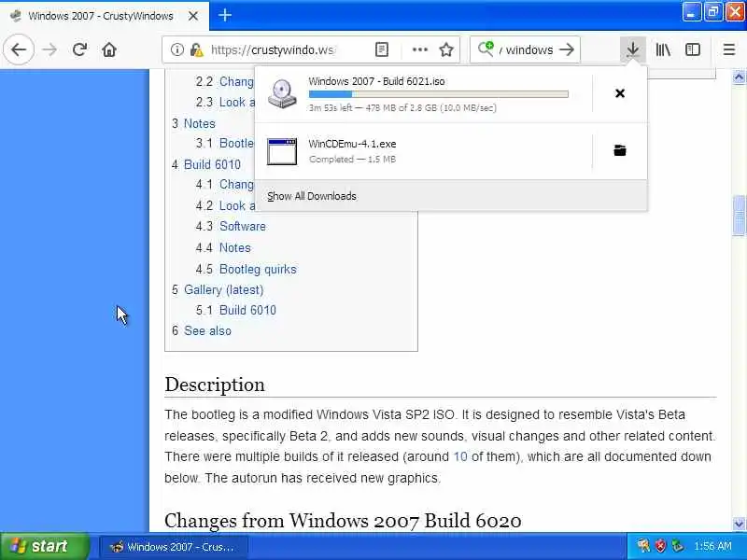Open the Firefox hamburger menu
747x560 pixels.
(x=729, y=49)
